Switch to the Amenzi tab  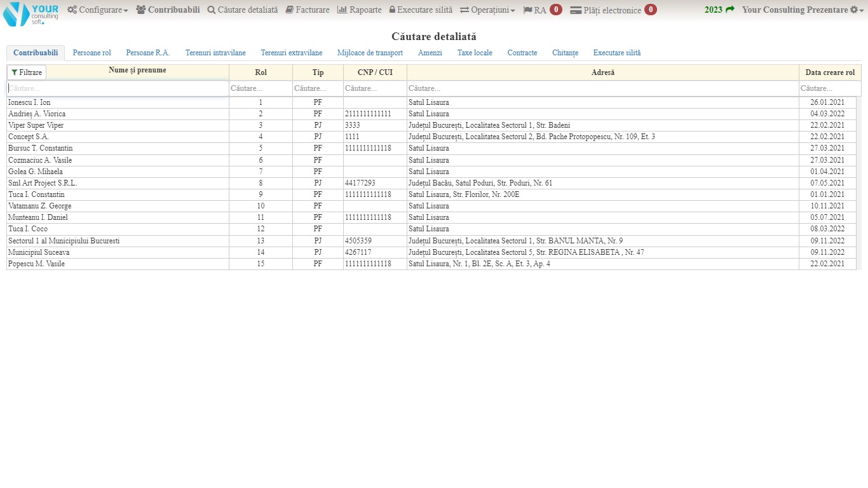(430, 53)
